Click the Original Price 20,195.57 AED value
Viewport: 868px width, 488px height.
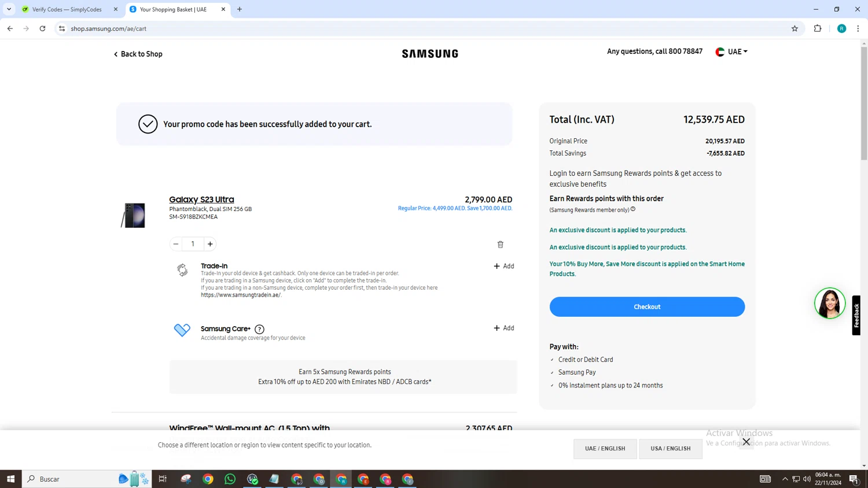pos(724,141)
